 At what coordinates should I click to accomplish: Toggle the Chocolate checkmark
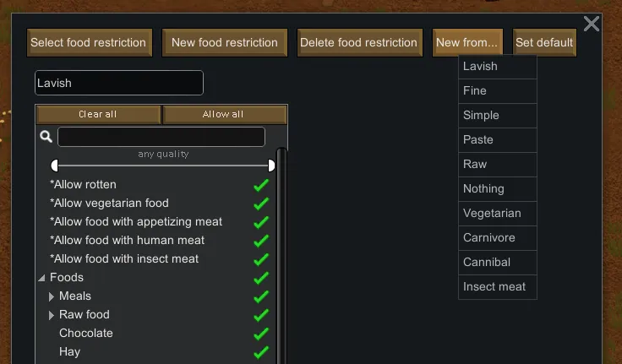click(261, 334)
